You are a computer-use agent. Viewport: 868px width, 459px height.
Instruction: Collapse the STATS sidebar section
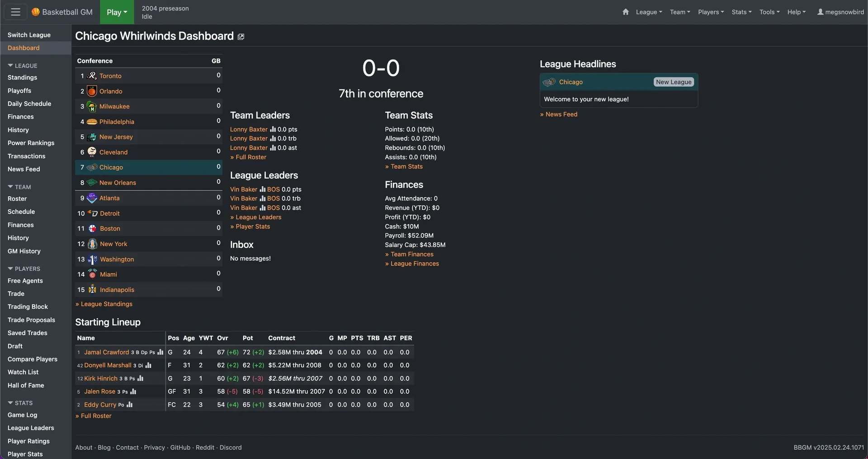(x=10, y=403)
